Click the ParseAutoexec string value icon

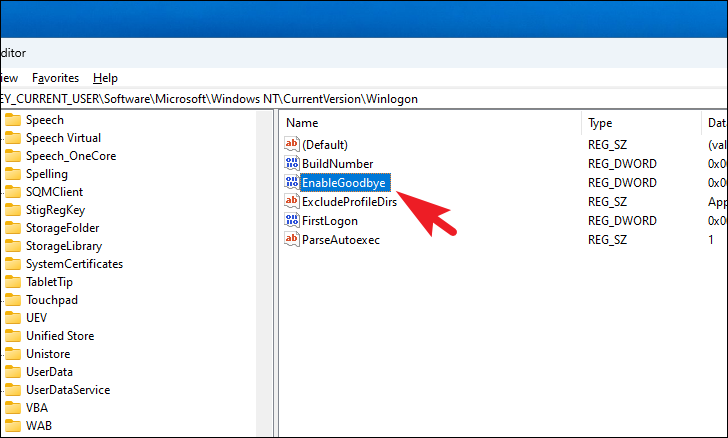(292, 240)
